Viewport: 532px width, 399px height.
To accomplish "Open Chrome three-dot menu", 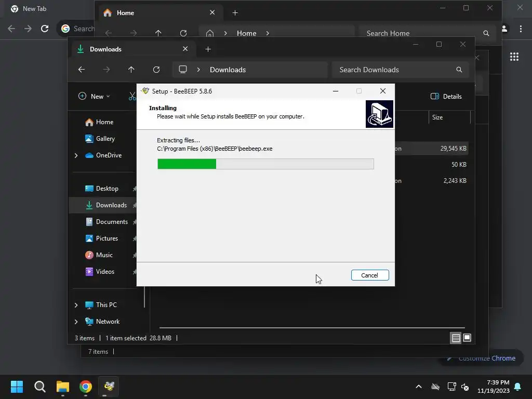I will click(x=521, y=29).
